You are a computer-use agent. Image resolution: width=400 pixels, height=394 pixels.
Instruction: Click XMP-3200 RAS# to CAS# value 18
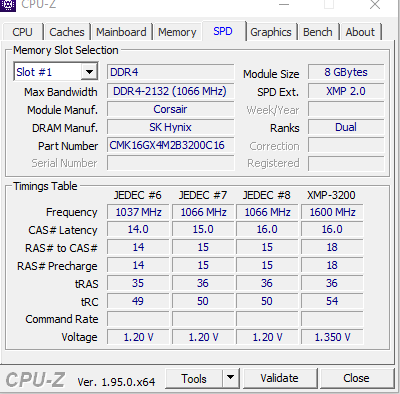tap(332, 247)
